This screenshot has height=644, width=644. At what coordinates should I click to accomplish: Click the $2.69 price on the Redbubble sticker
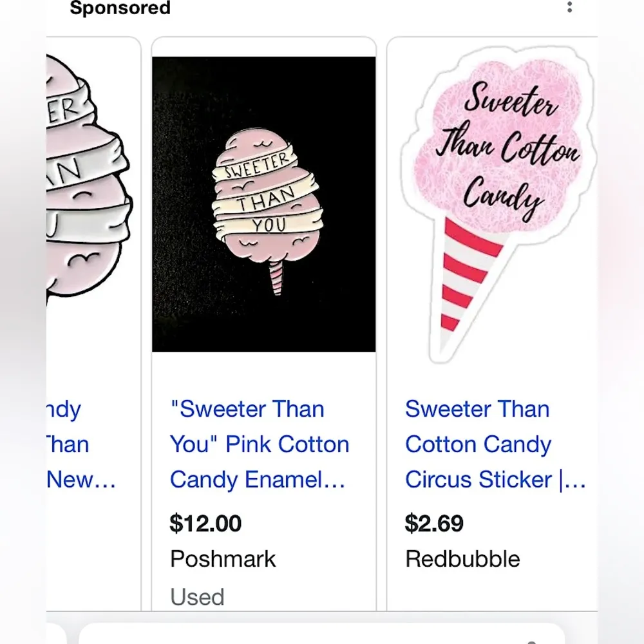pos(433,524)
